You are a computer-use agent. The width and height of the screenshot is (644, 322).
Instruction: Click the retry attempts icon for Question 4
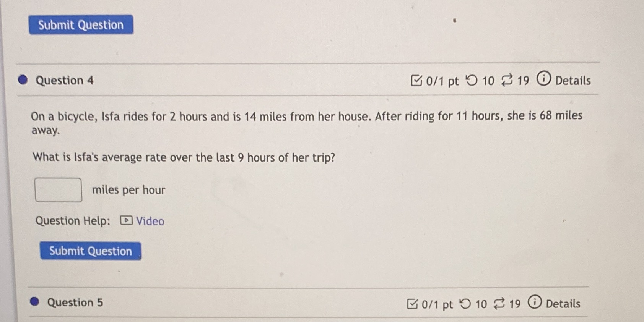(x=507, y=81)
